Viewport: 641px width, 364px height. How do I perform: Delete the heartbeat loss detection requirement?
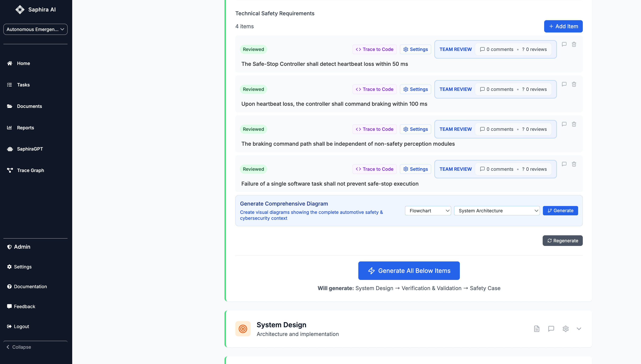coord(574,45)
